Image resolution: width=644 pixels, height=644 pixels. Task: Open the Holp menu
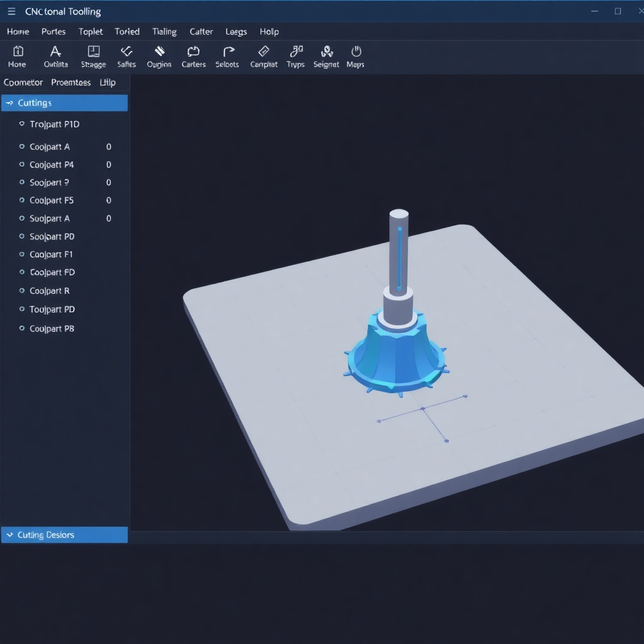coord(269,31)
